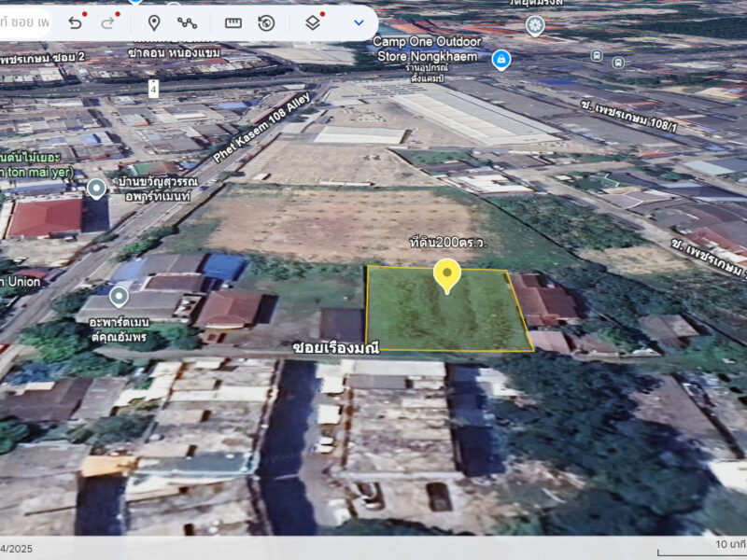Click the Camp One Outdoor Store shopping pin
Screen dimensions: 747x560
click(x=501, y=59)
